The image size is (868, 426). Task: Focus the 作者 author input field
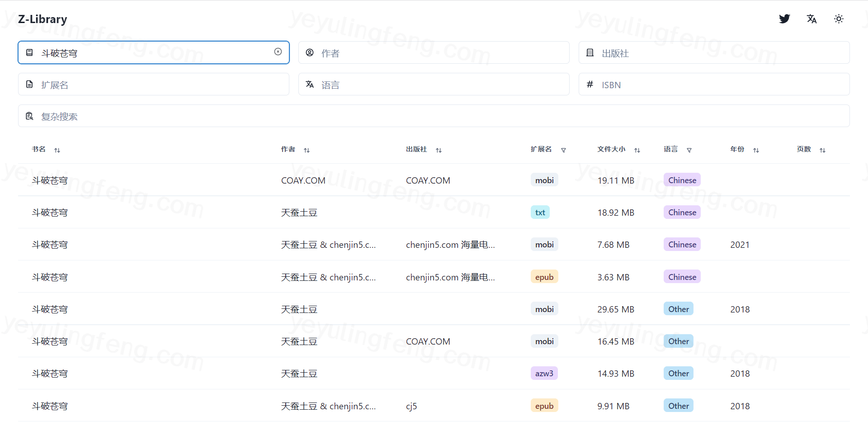434,52
